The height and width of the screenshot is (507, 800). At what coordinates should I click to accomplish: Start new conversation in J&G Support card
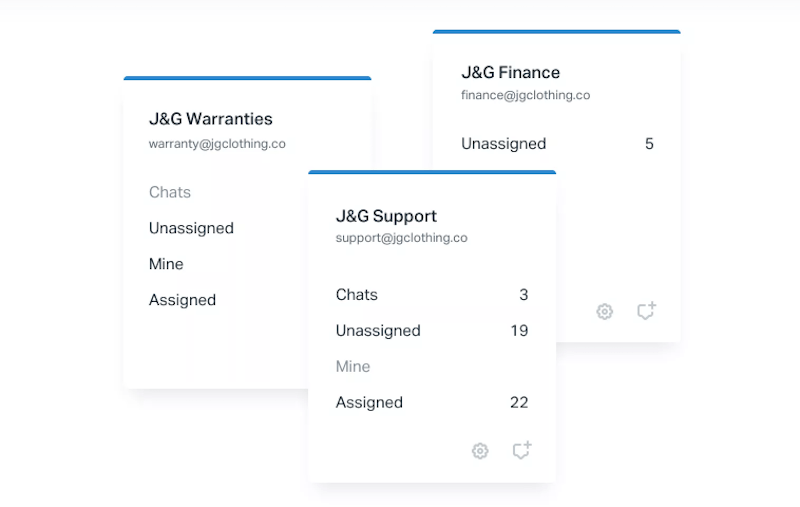point(521,451)
